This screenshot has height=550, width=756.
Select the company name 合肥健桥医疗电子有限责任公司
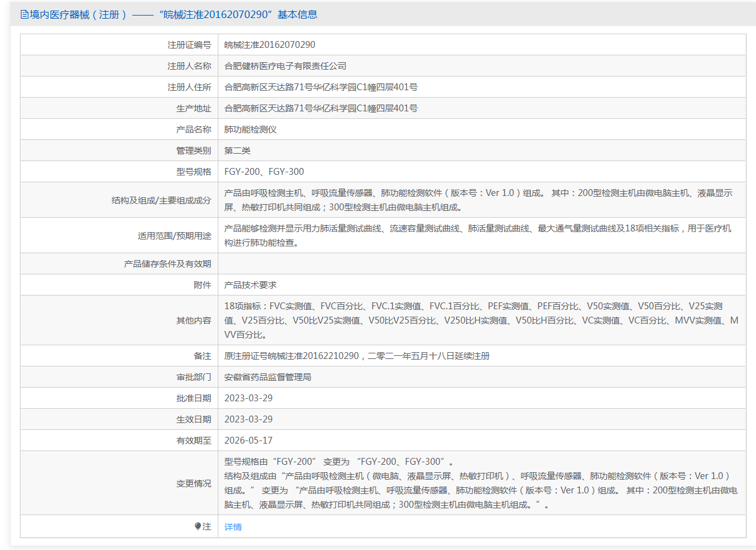(x=286, y=66)
